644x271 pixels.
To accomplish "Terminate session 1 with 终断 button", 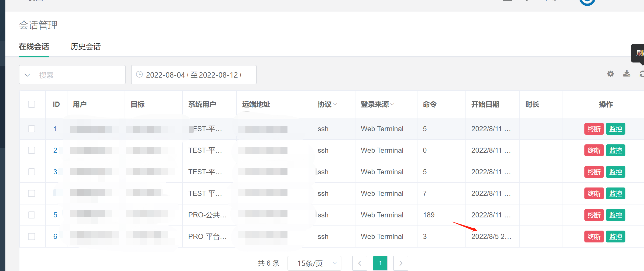I will tap(594, 129).
